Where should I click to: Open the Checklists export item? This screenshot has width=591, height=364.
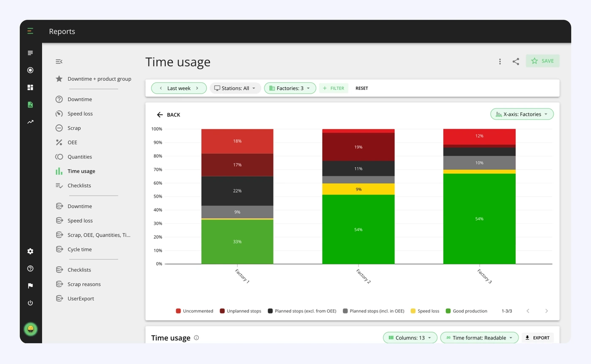(x=73, y=270)
